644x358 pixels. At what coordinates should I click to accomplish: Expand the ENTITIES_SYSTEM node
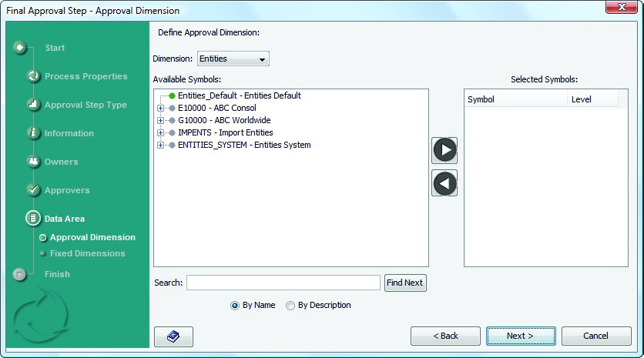[x=160, y=145]
